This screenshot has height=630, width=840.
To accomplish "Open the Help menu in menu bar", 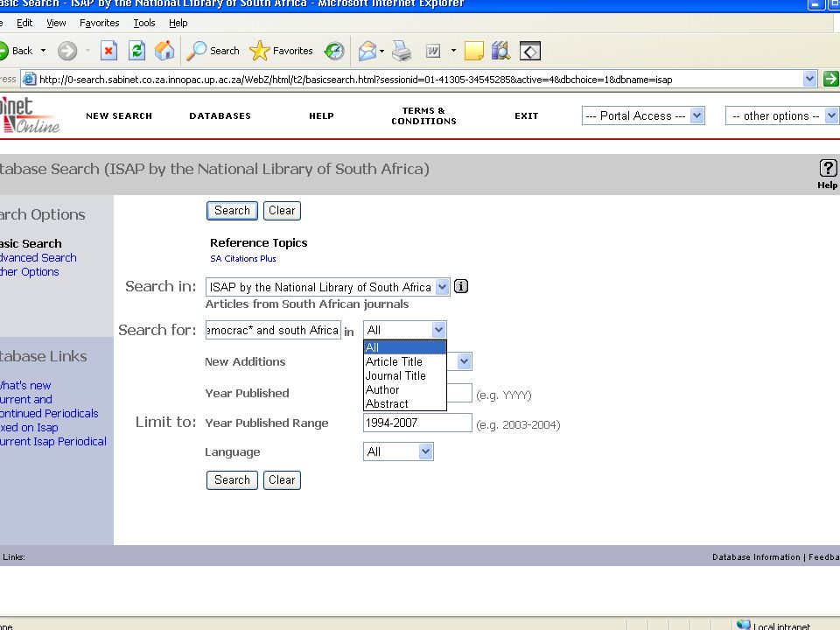I will [x=178, y=23].
